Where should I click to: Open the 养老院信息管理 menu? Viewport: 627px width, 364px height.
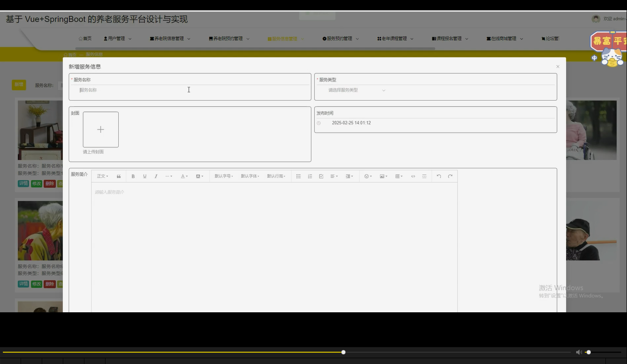(170, 38)
